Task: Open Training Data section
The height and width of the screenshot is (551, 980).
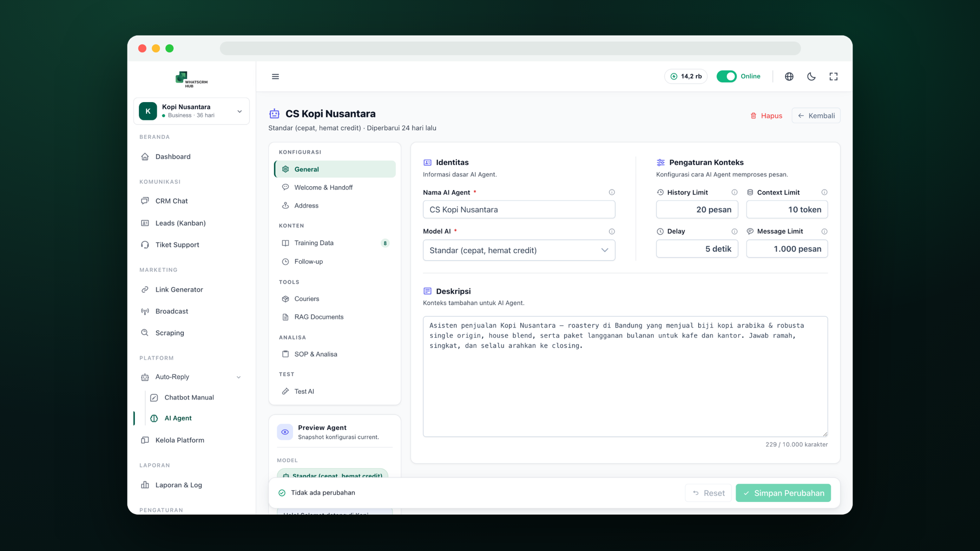Action: [335, 243]
